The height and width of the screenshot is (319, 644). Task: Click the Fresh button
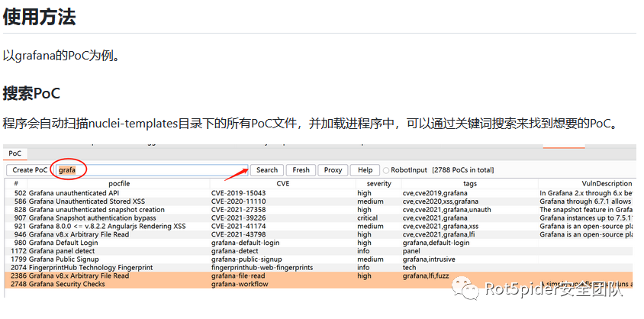coord(301,170)
